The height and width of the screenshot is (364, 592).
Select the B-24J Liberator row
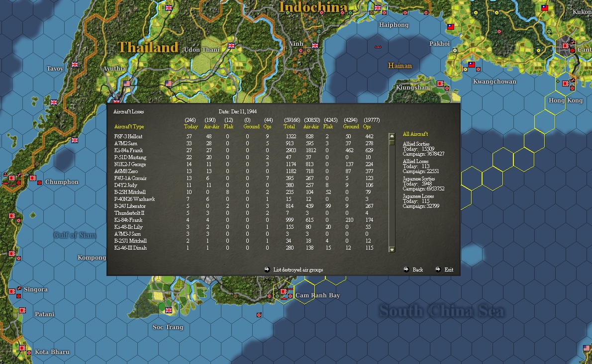click(245, 206)
